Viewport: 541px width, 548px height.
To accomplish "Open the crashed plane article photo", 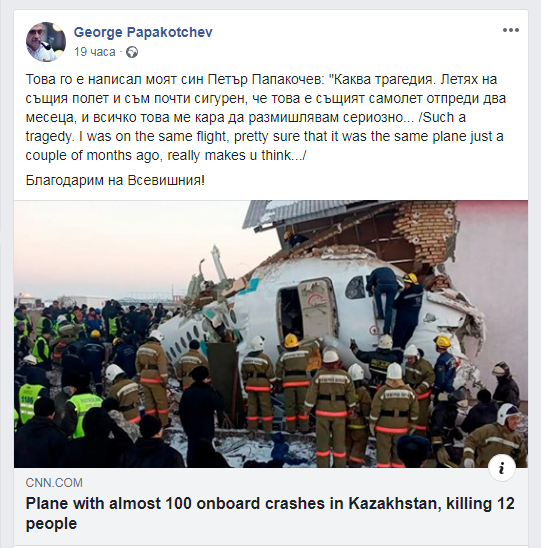I will 271,334.
